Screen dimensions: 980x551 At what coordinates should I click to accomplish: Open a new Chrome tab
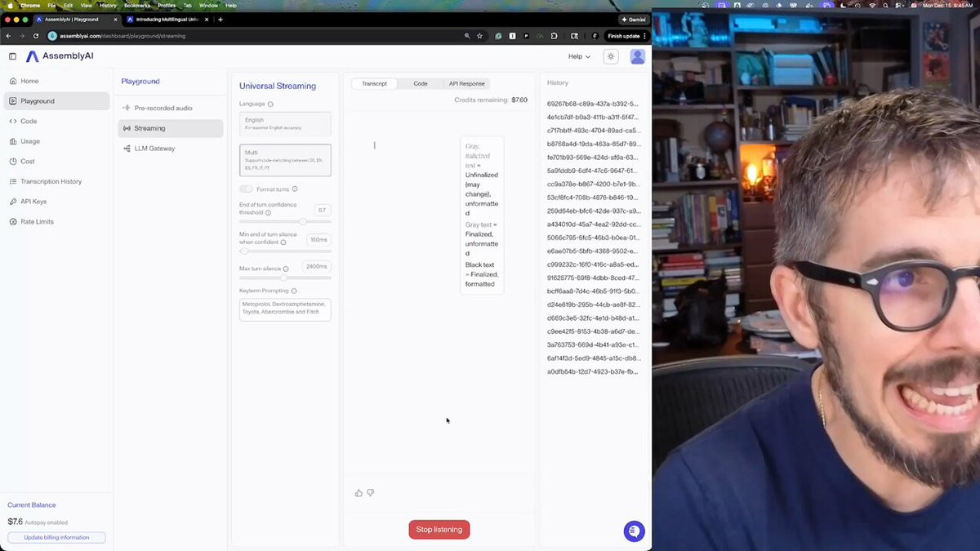pos(220,19)
